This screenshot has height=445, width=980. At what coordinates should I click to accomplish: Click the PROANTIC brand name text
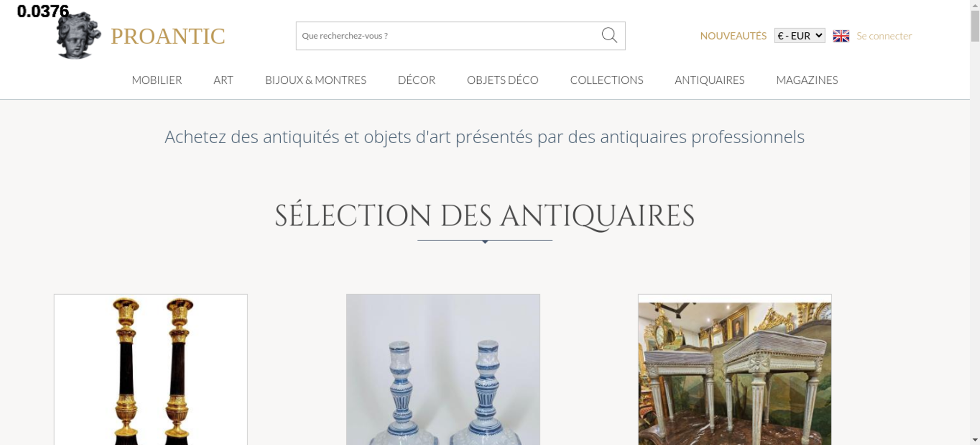pos(168,36)
